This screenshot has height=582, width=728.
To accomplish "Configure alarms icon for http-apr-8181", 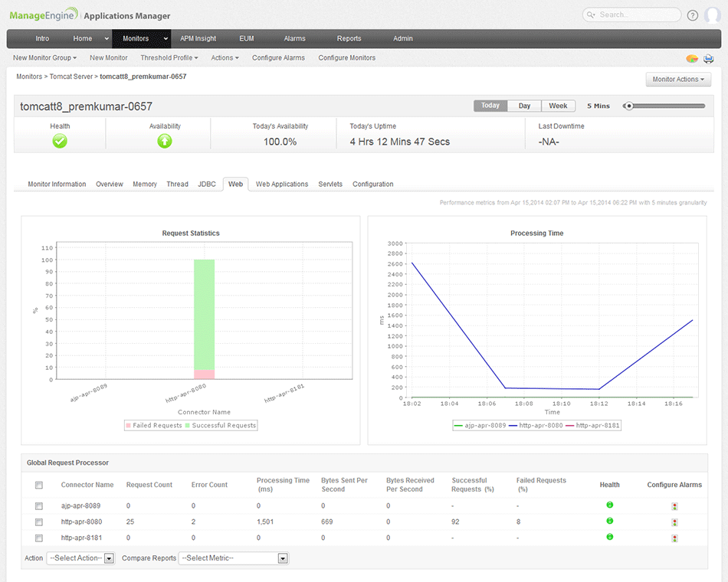I will click(x=674, y=538).
